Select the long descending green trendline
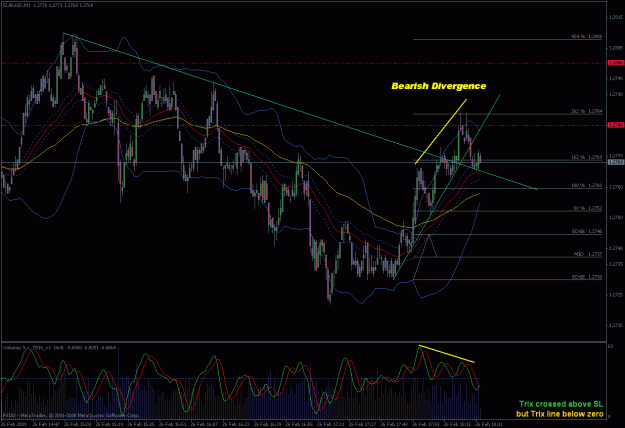Viewport: 625px width, 428px height. (x=300, y=111)
